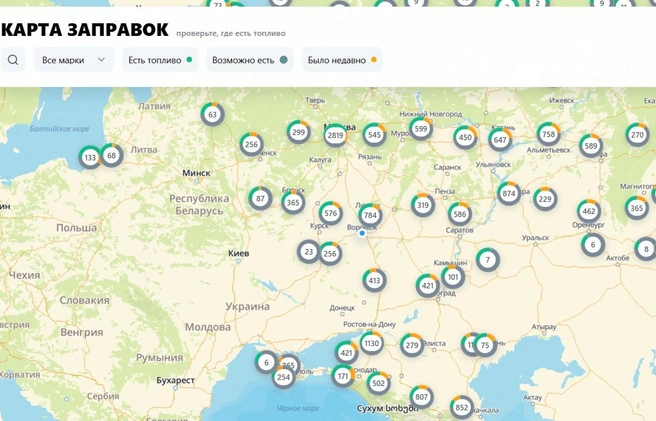Click the cluster marker 450
Screen dimensions: 656x421
[x=465, y=137]
